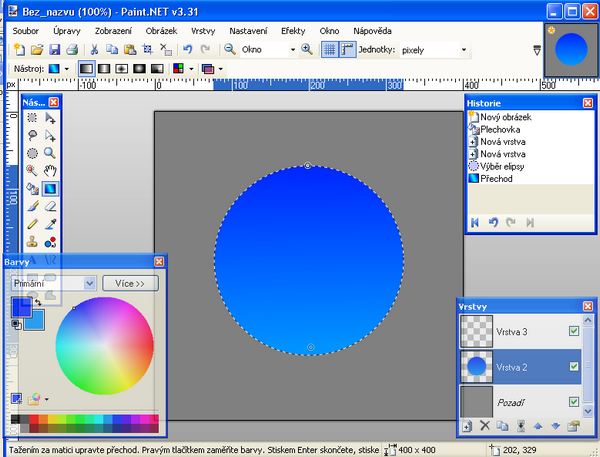Image resolution: width=600 pixels, height=457 pixels.
Task: Open the Primární color dropdown
Action: (90, 284)
